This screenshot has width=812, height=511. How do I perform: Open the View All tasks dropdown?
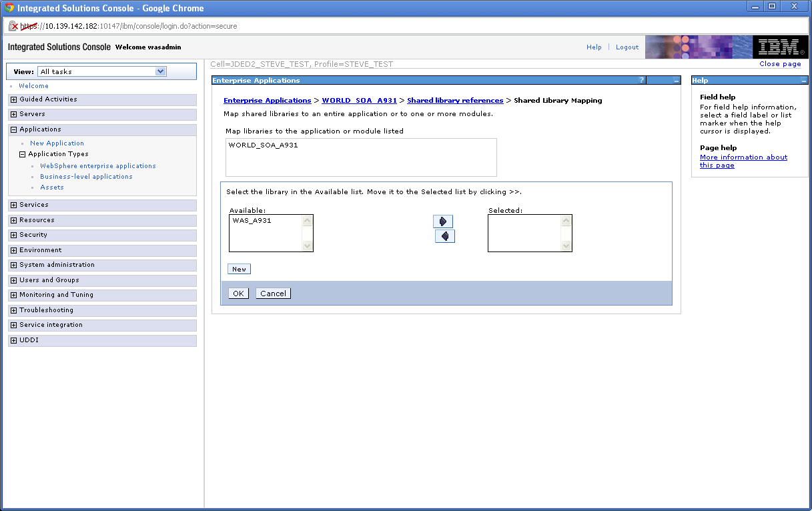pos(102,71)
